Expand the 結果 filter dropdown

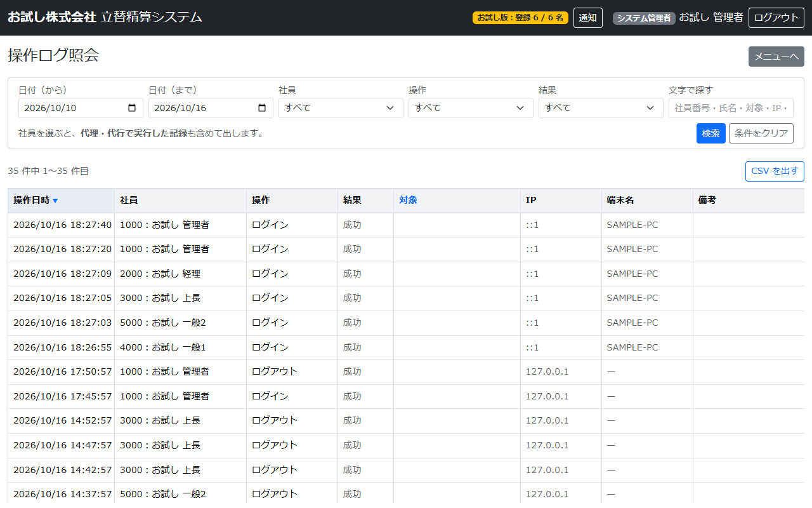click(601, 108)
